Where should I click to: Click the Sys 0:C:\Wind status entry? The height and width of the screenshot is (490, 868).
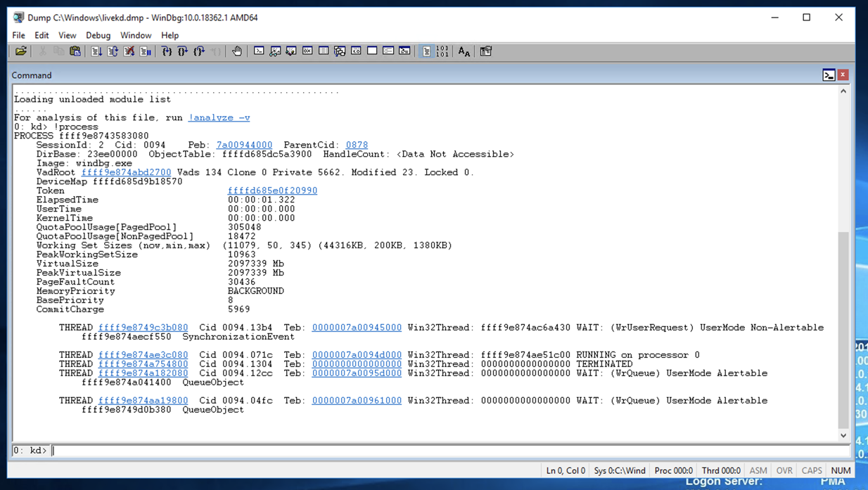coord(620,470)
